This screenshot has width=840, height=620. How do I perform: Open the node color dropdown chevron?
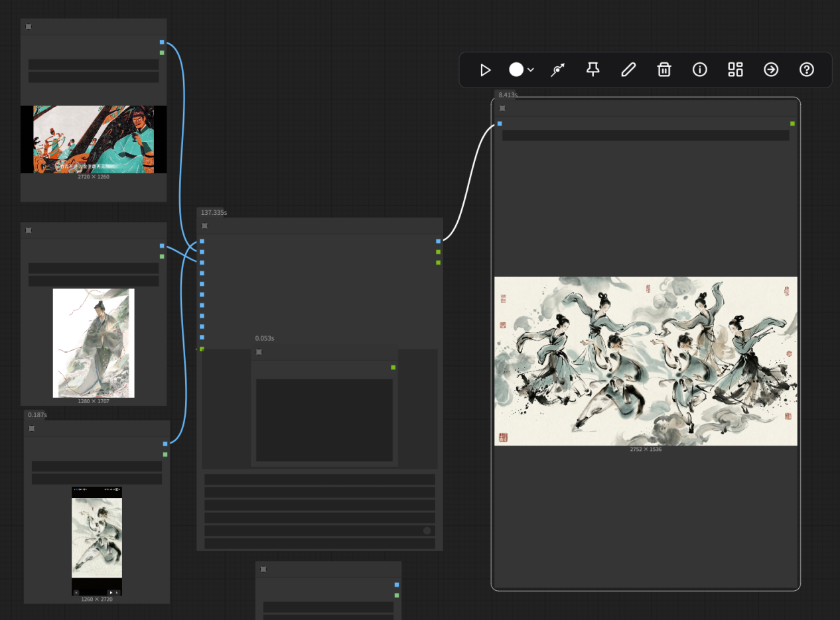coord(531,70)
